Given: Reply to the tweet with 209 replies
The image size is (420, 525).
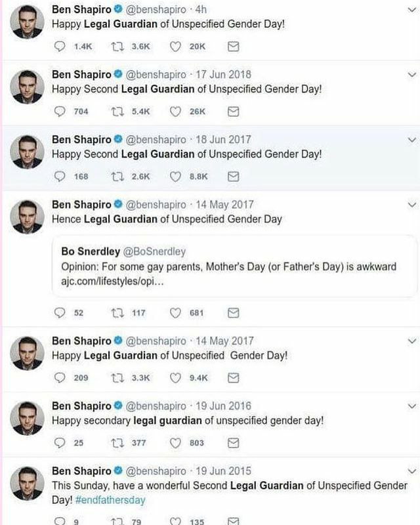Looking at the screenshot, I should click(x=60, y=378).
